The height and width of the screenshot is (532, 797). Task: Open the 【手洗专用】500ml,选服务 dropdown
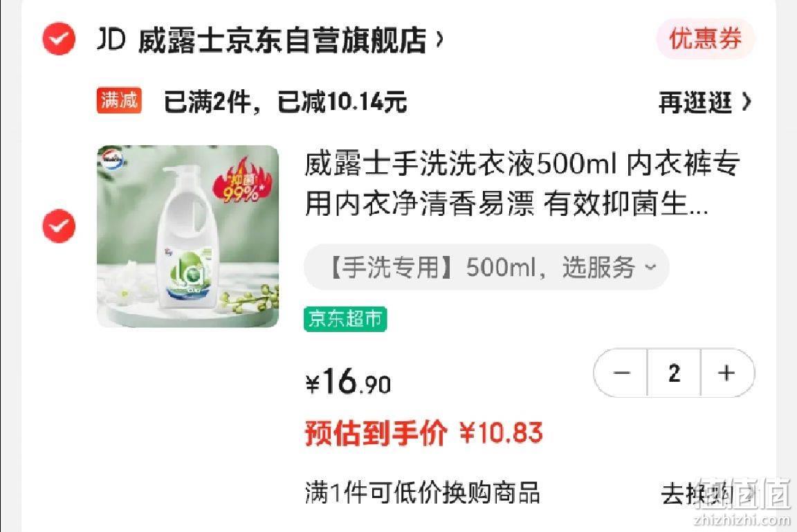click(486, 267)
